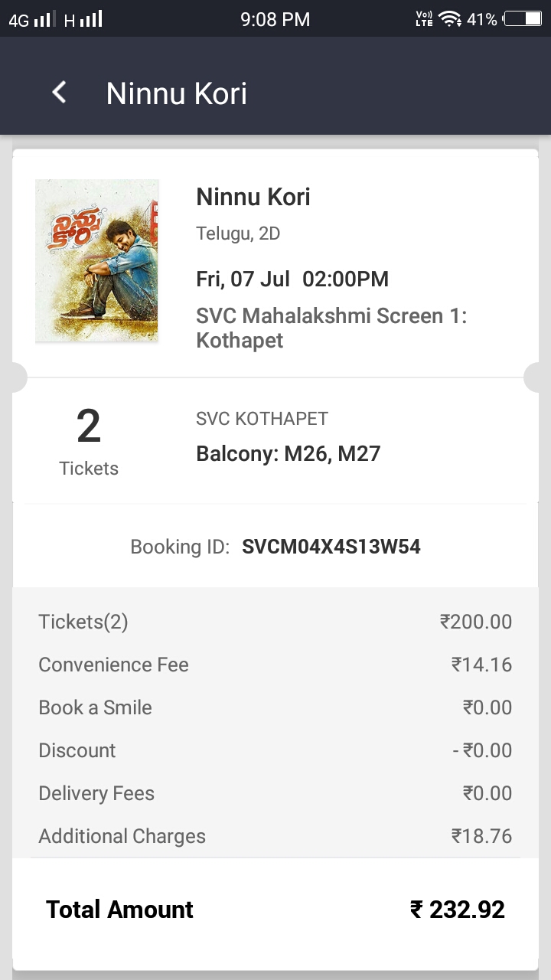This screenshot has width=551, height=980.
Task: Tap the Booking ID SVCM04X4S13W54
Action: pyautogui.click(x=331, y=547)
